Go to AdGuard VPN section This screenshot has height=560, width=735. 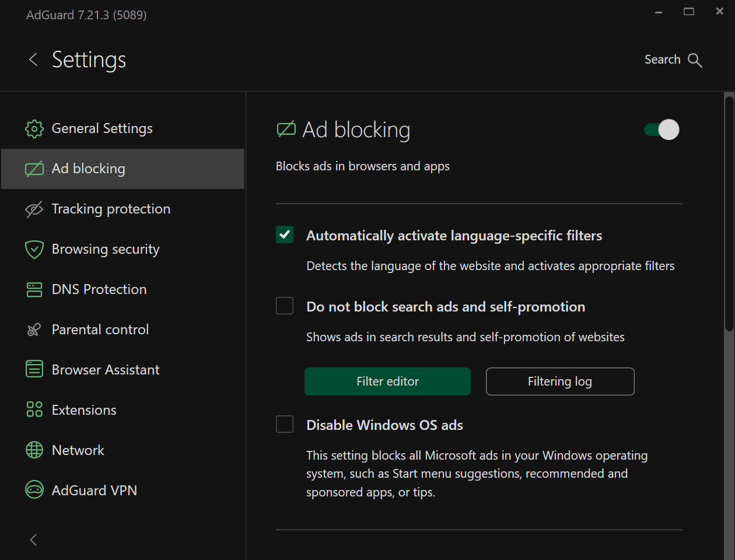[123, 491]
